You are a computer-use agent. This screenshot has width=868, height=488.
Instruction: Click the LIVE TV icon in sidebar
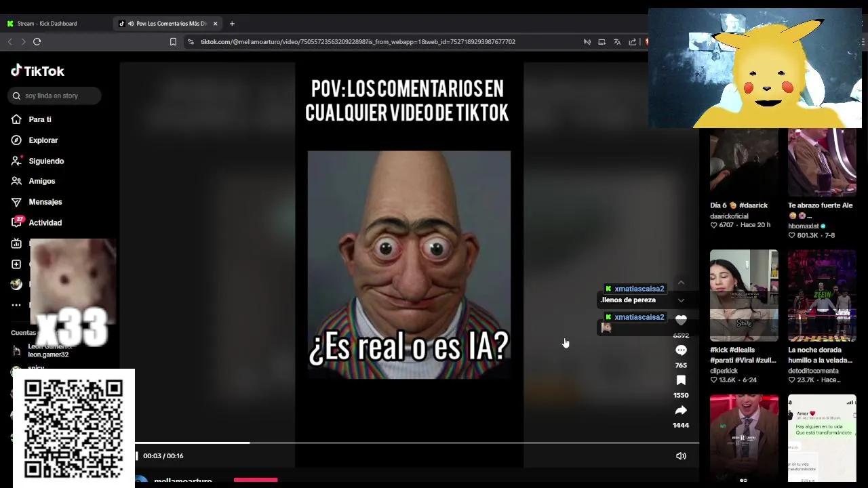[16, 243]
